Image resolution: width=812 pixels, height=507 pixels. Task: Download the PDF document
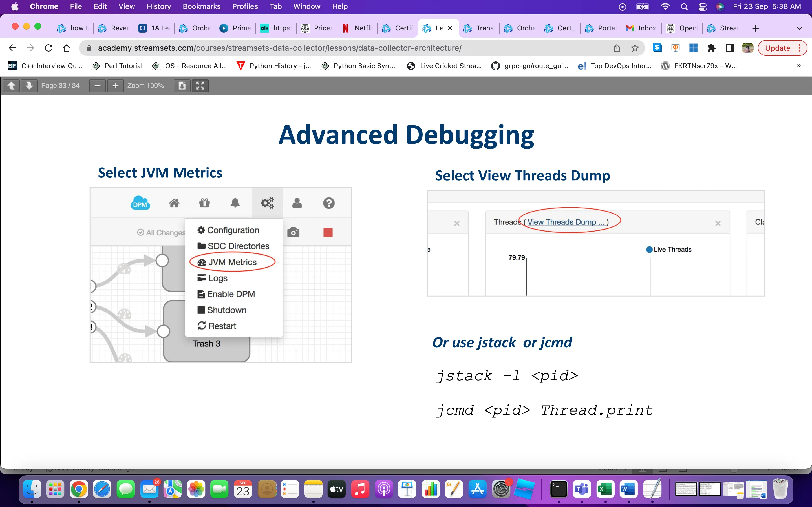(x=182, y=86)
